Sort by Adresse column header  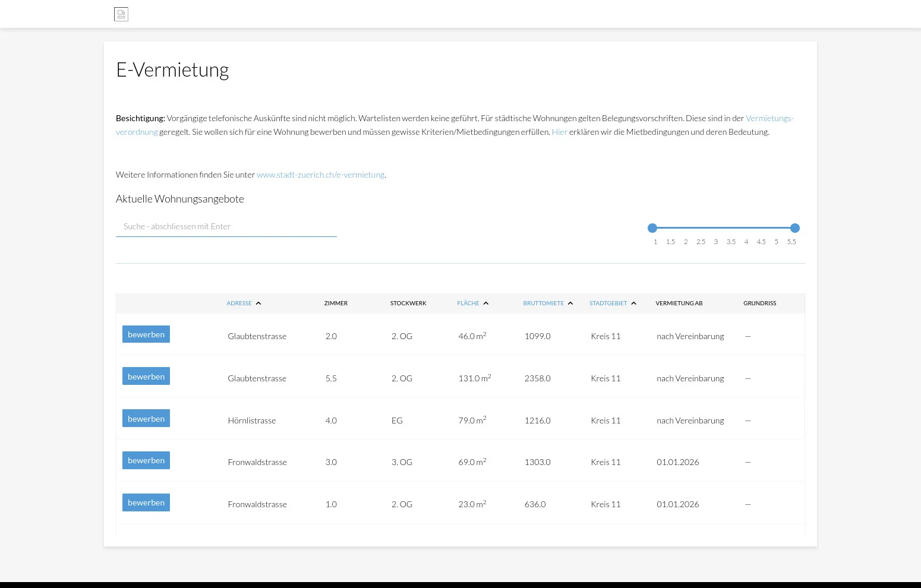click(239, 304)
